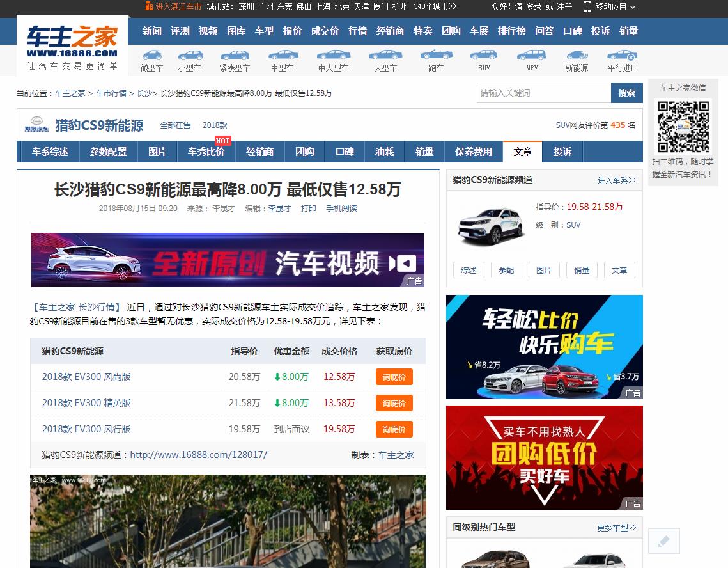
Task: Open the 2018款 EV300 精英版 link
Action: 86,402
